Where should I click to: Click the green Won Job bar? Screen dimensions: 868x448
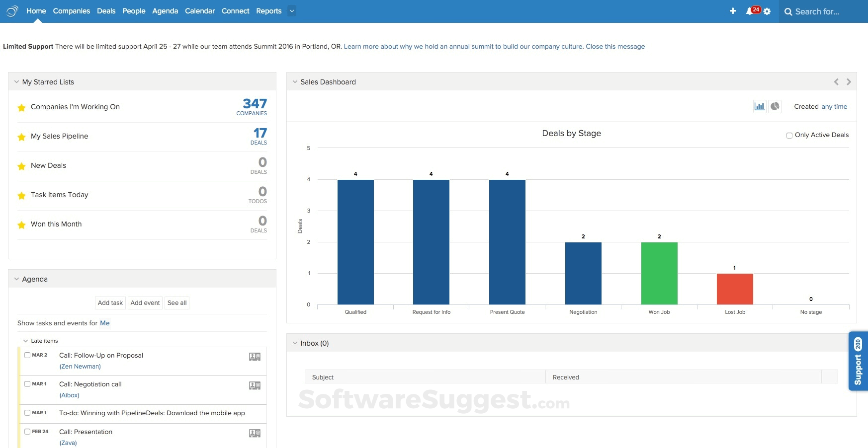[x=659, y=273]
